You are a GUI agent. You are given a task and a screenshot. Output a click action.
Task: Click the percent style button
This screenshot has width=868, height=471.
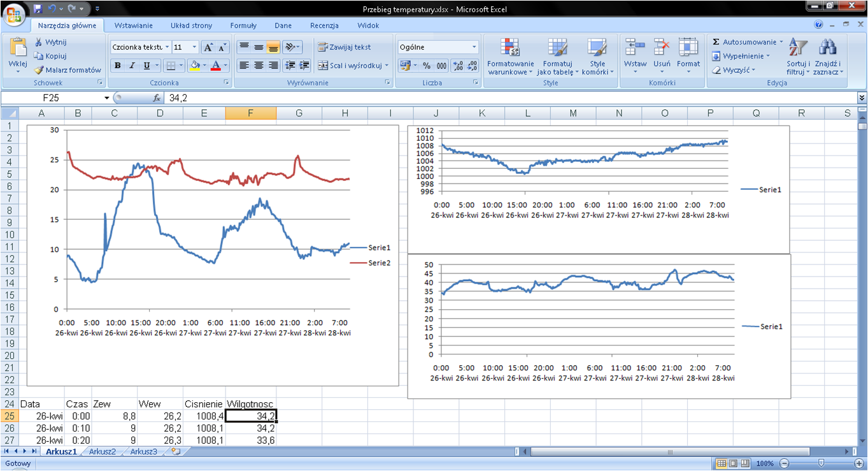click(426, 66)
